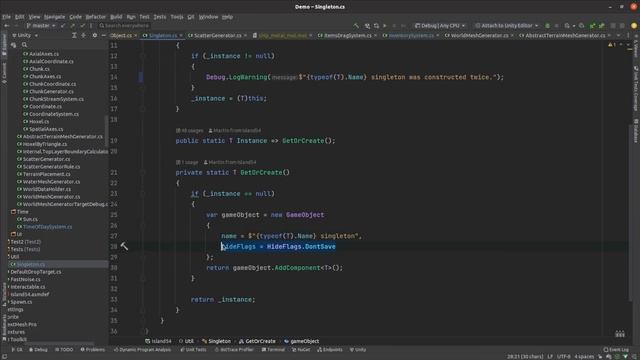
Task: Click Expand All icon in explorer header
Action: tap(74, 36)
